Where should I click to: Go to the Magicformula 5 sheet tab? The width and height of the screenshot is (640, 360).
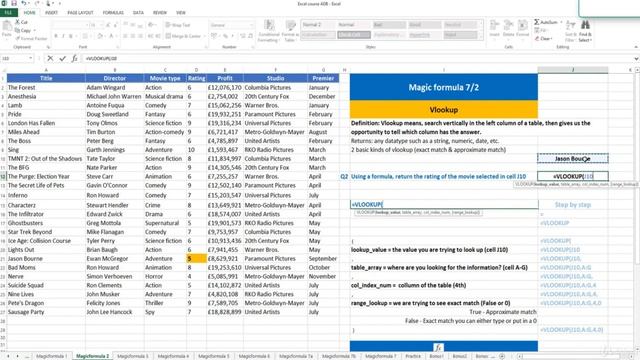pyautogui.click(x=214, y=356)
